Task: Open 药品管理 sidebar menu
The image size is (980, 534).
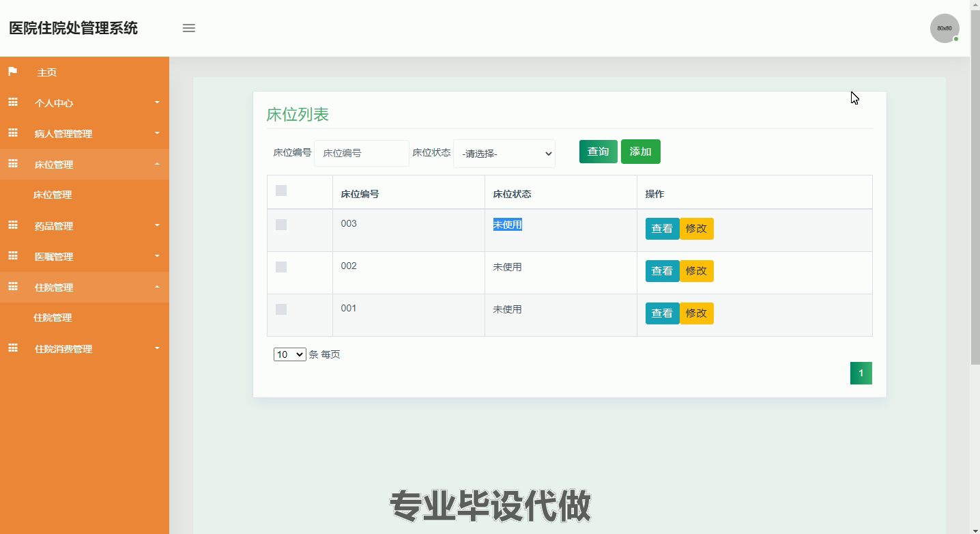Action: point(54,226)
